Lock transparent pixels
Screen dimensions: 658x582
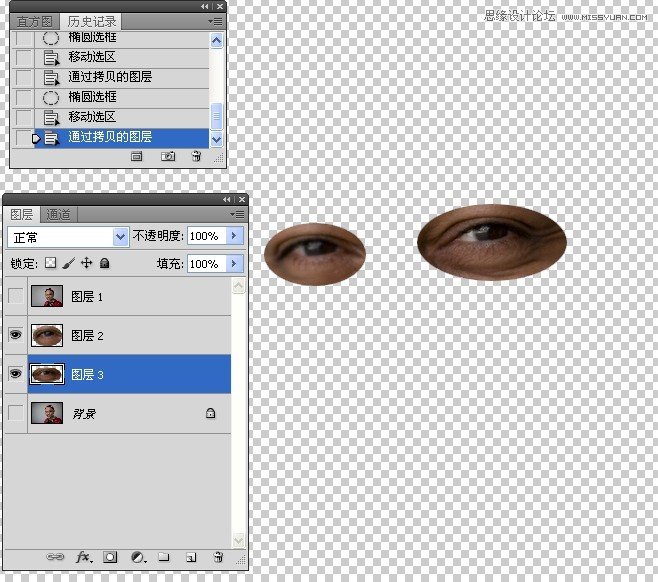50,263
